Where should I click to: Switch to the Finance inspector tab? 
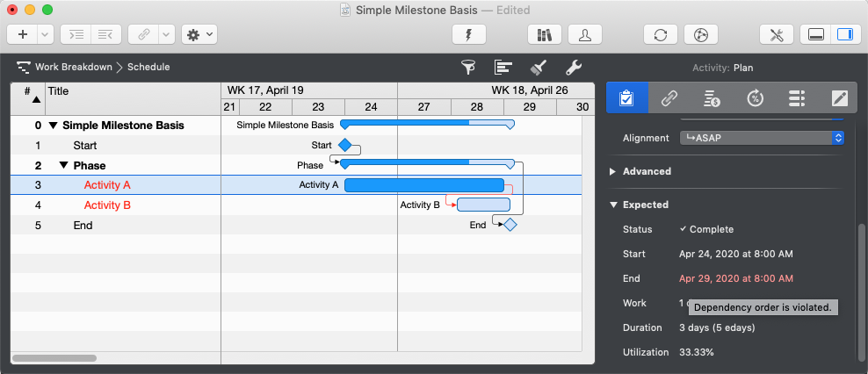tap(712, 97)
